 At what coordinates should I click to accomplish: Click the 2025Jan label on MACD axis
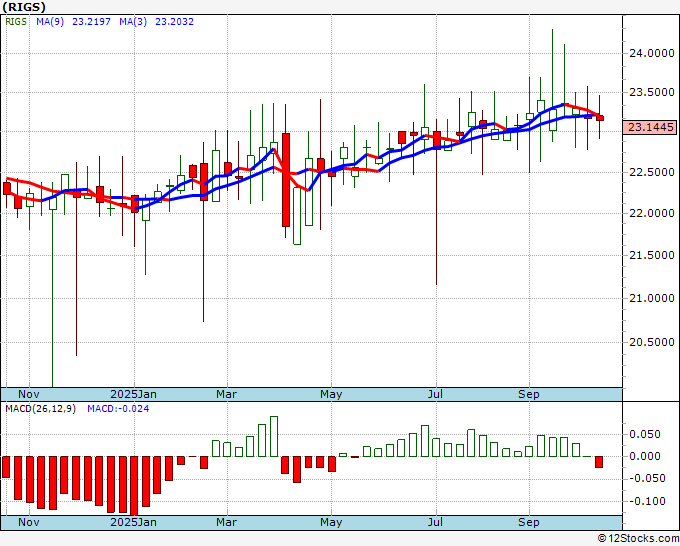[x=134, y=522]
